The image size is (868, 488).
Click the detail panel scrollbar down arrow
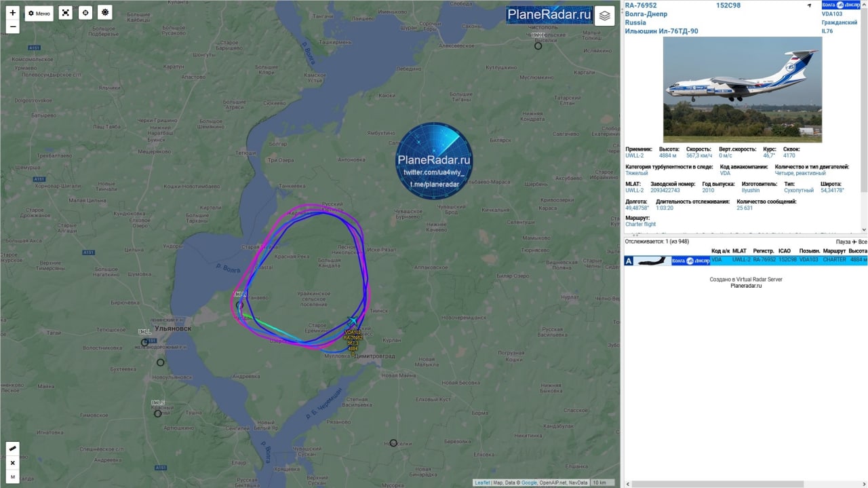(863, 230)
